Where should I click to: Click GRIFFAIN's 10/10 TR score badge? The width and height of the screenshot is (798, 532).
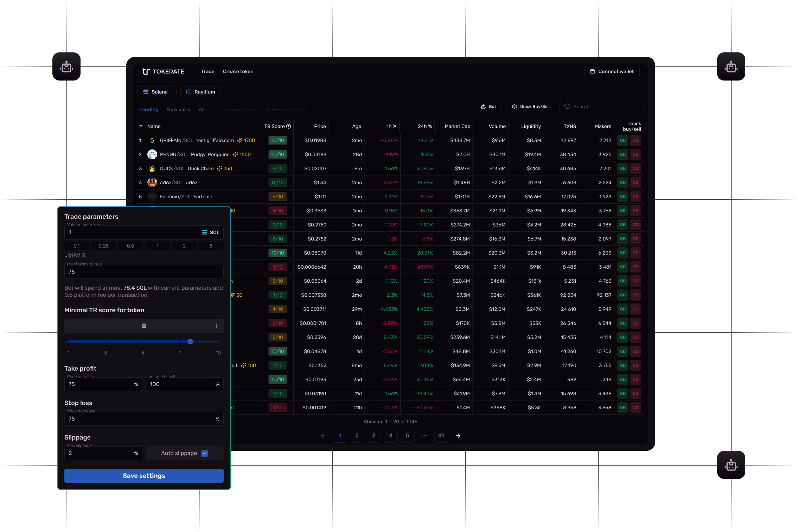click(x=277, y=140)
